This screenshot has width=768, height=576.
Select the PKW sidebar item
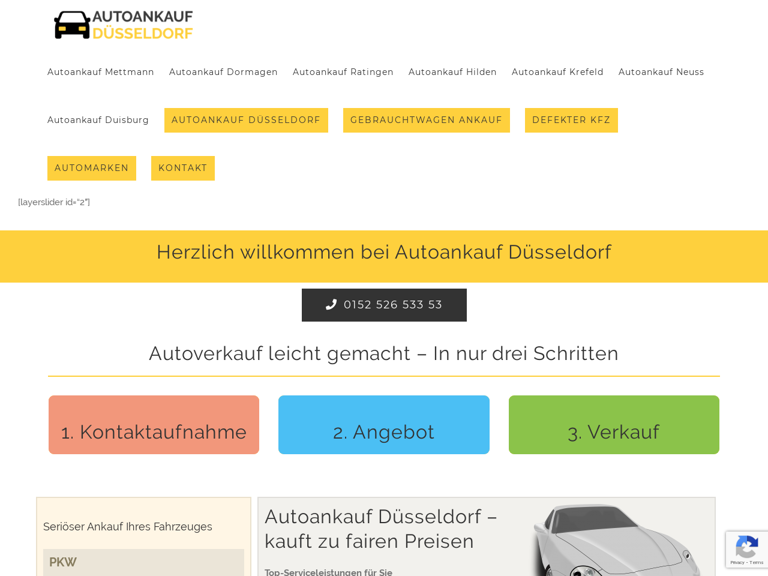[143, 562]
